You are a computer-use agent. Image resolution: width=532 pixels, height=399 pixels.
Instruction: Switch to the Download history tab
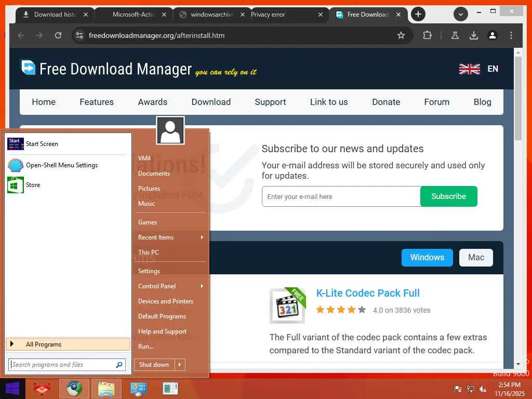54,15
